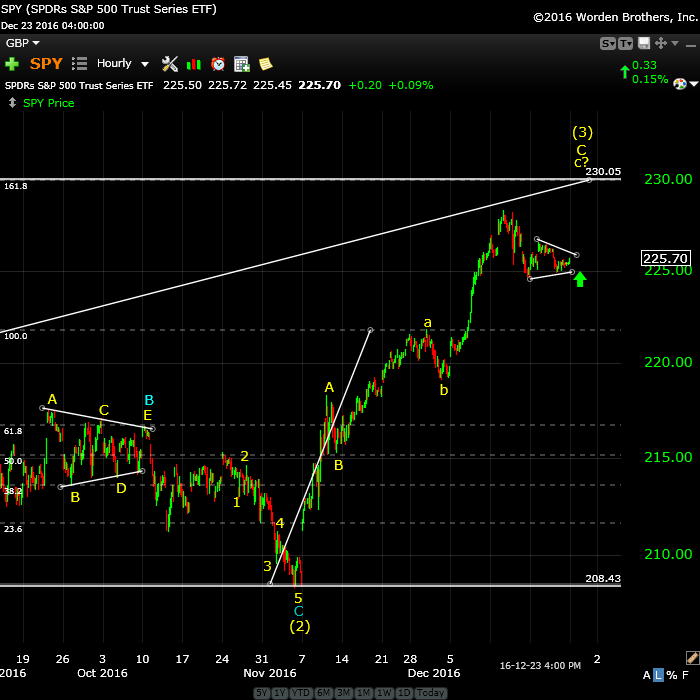Viewport: 700px width, 700px height.
Task: Open the S dropdown button
Action: coord(608,43)
